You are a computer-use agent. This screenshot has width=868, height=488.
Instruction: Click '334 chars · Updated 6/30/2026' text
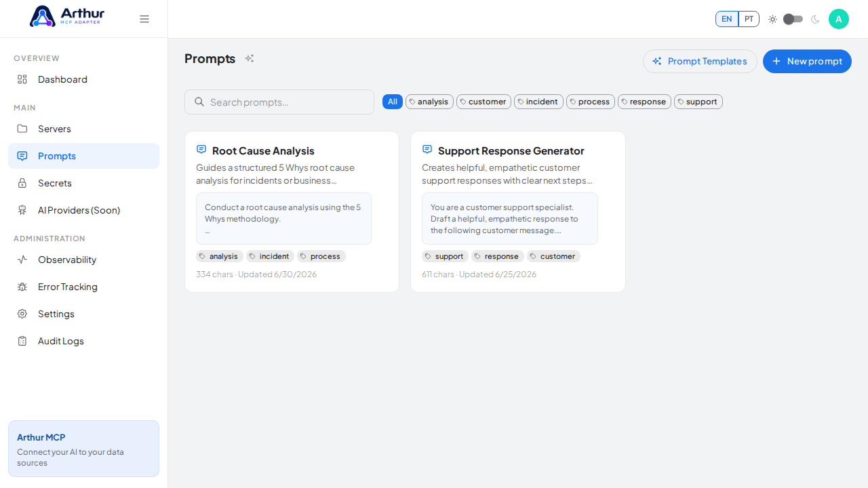pos(256,274)
